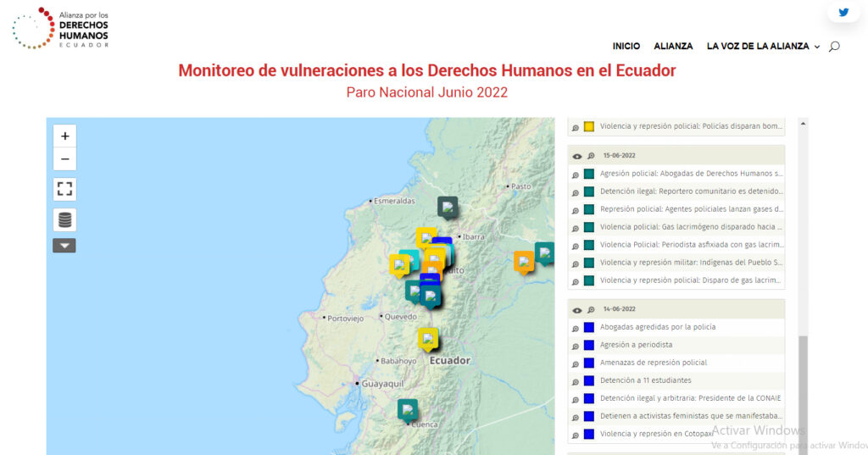Expand La Voz de la Alianza menu
Screen dimensions: 868x455
click(x=763, y=47)
